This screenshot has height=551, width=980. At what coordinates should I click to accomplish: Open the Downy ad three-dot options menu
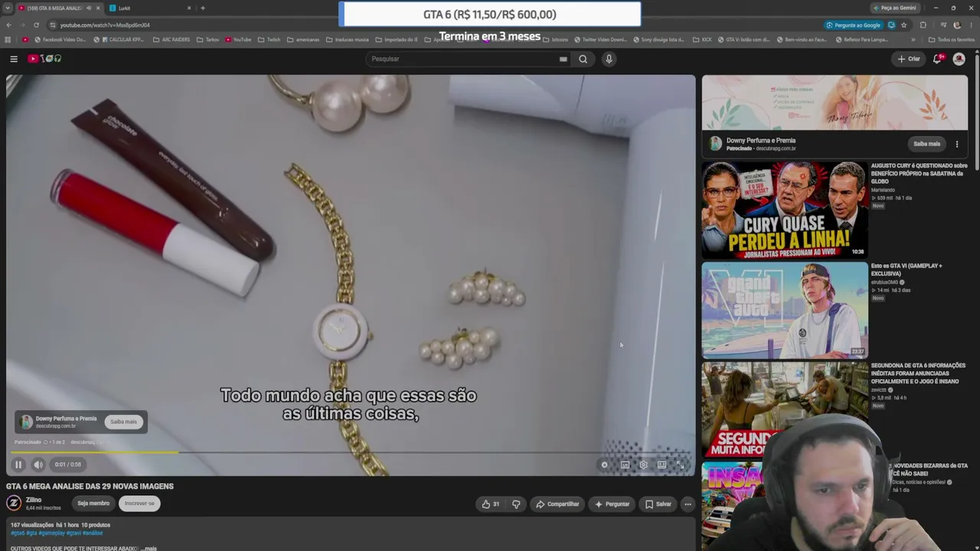(x=957, y=144)
